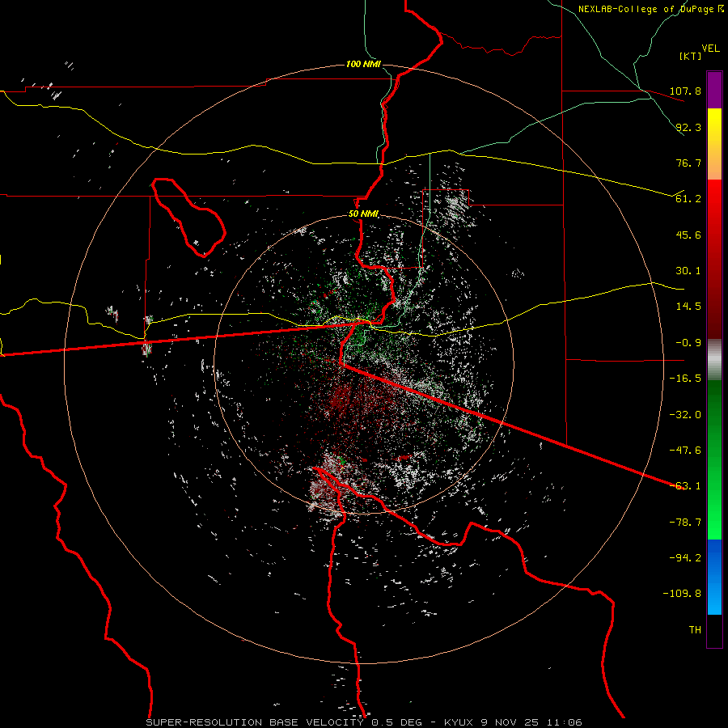Click the Super-Resolution Base Velocity caption text
Viewport: 728px width, 728px height.
363,722
